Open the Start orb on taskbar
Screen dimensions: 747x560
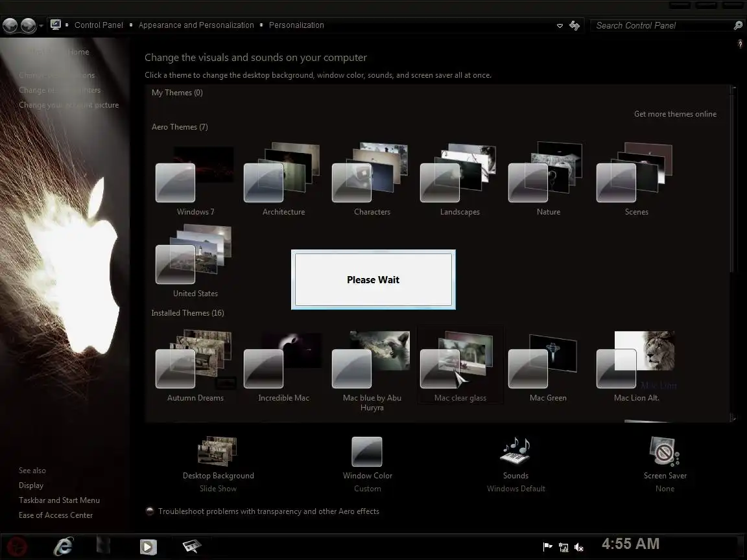click(17, 546)
